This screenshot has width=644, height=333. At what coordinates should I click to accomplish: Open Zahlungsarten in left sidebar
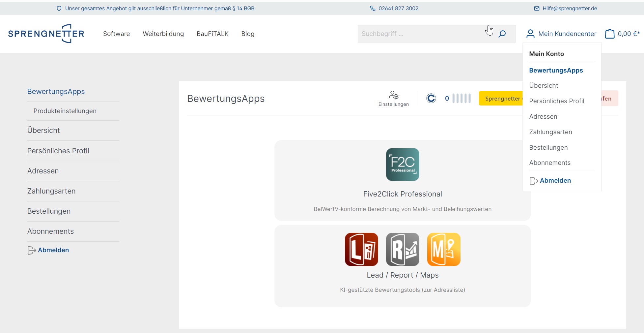[51, 191]
